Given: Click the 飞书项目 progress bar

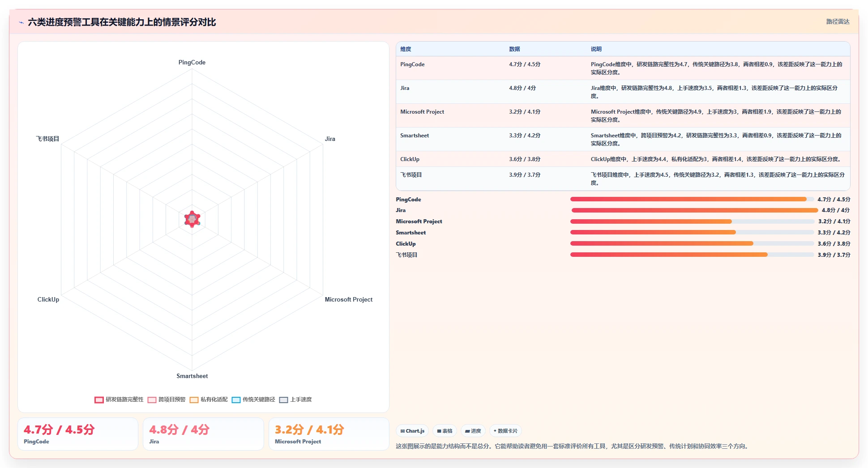Looking at the screenshot, I should pos(692,255).
